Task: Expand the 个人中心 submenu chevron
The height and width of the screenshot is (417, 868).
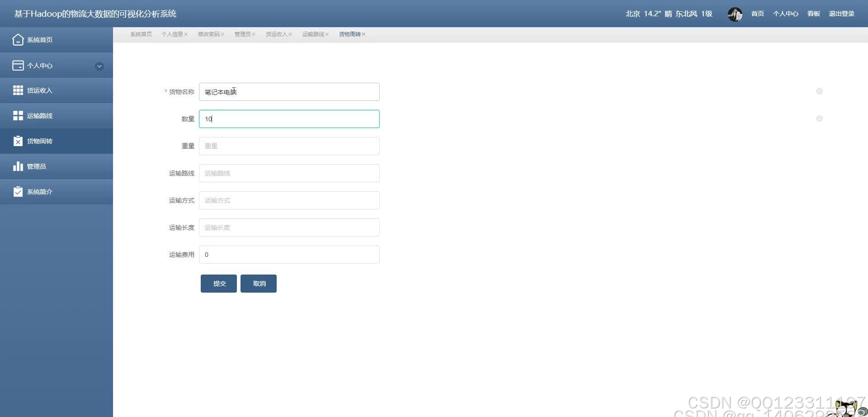Action: 99,66
